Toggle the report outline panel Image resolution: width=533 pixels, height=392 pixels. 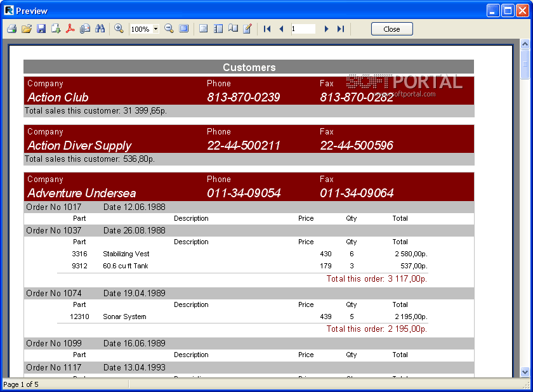(203, 29)
